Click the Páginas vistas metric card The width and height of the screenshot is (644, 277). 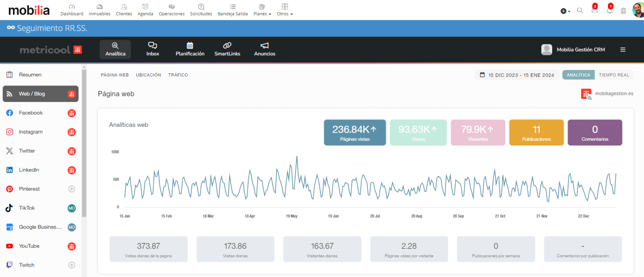(x=355, y=132)
